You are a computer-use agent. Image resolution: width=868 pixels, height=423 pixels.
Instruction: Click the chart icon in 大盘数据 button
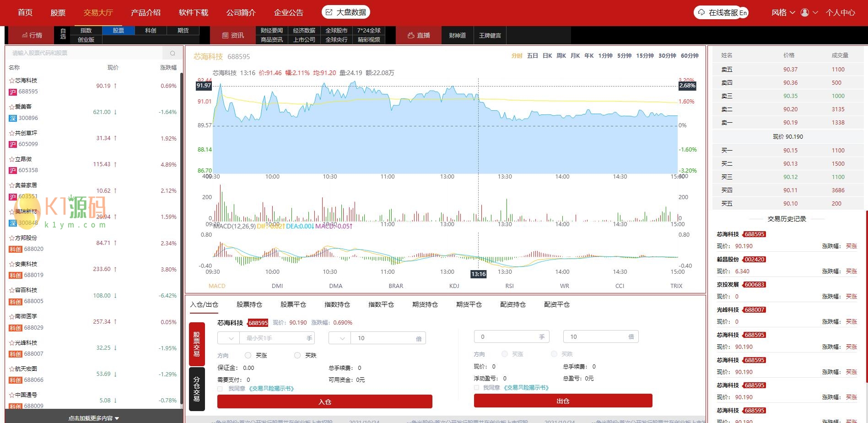coord(329,12)
